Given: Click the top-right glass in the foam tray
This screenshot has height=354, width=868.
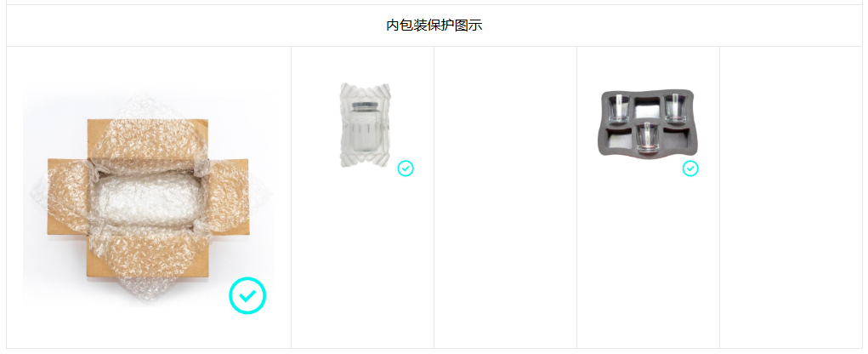Looking at the screenshot, I should click(x=675, y=108).
